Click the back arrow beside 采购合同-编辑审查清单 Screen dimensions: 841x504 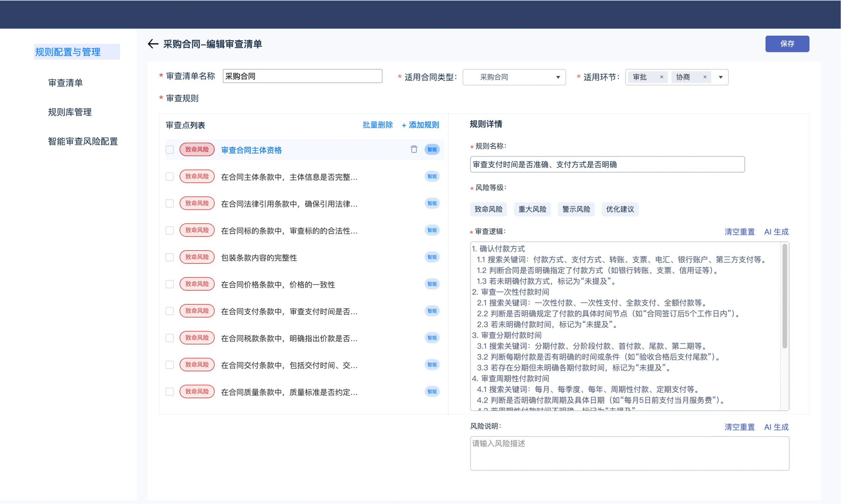click(153, 44)
